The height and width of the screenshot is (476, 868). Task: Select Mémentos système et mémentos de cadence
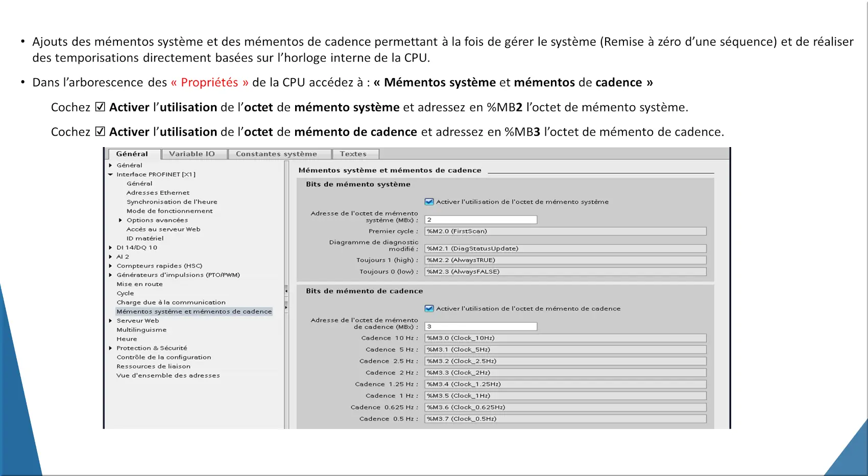pyautogui.click(x=194, y=312)
